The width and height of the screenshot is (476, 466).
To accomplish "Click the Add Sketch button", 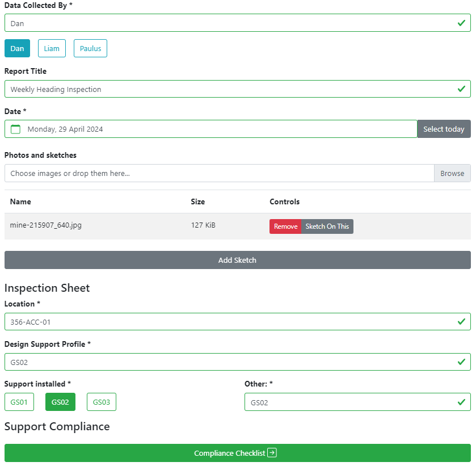I will click(x=237, y=260).
